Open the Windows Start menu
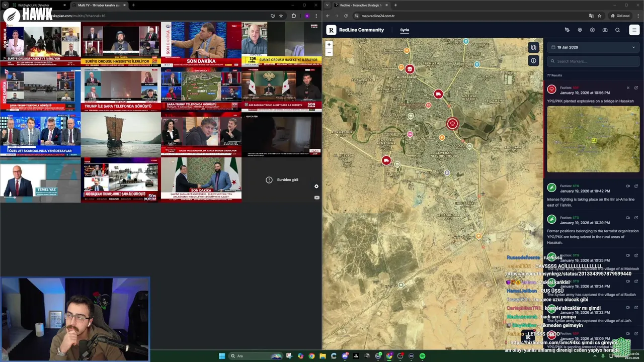This screenshot has height=362, width=644. 222,356
